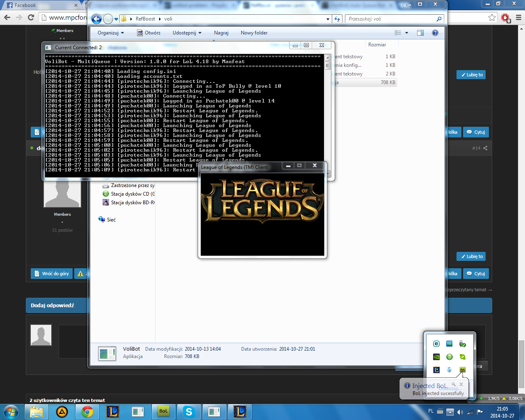The image size is (525, 420).
Task: Click the voli breadcrumb in the address bar
Action: point(168,19)
